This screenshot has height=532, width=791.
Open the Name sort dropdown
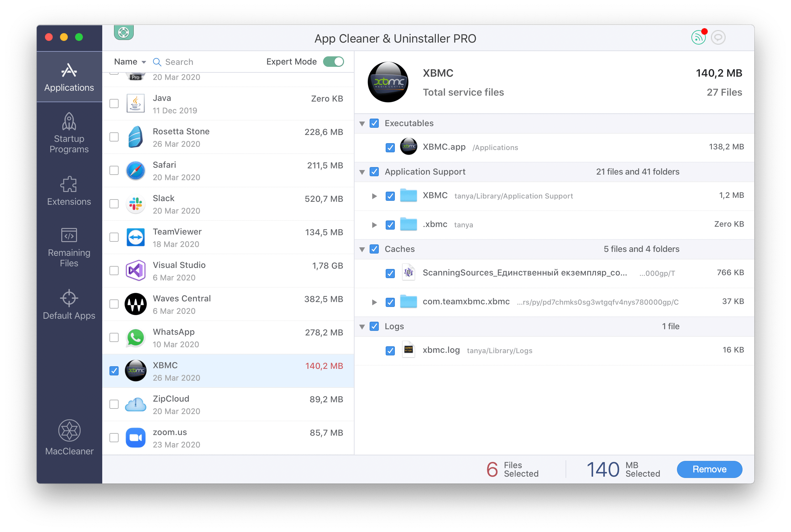(x=130, y=62)
